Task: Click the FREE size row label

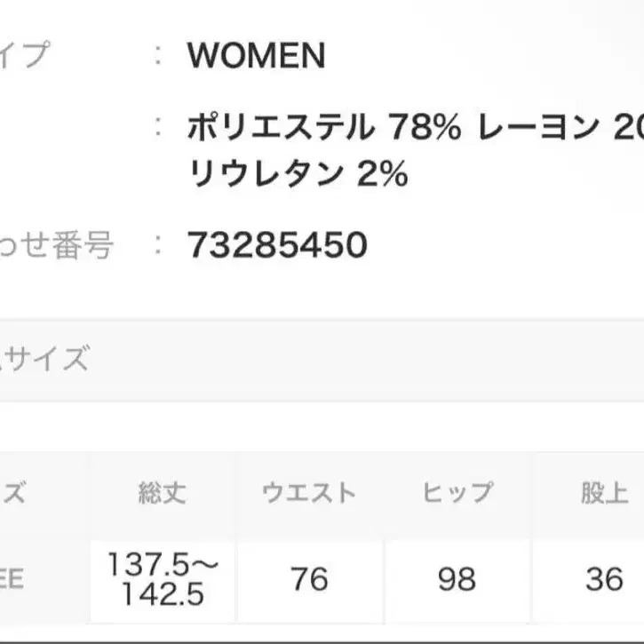Action: click(x=14, y=580)
